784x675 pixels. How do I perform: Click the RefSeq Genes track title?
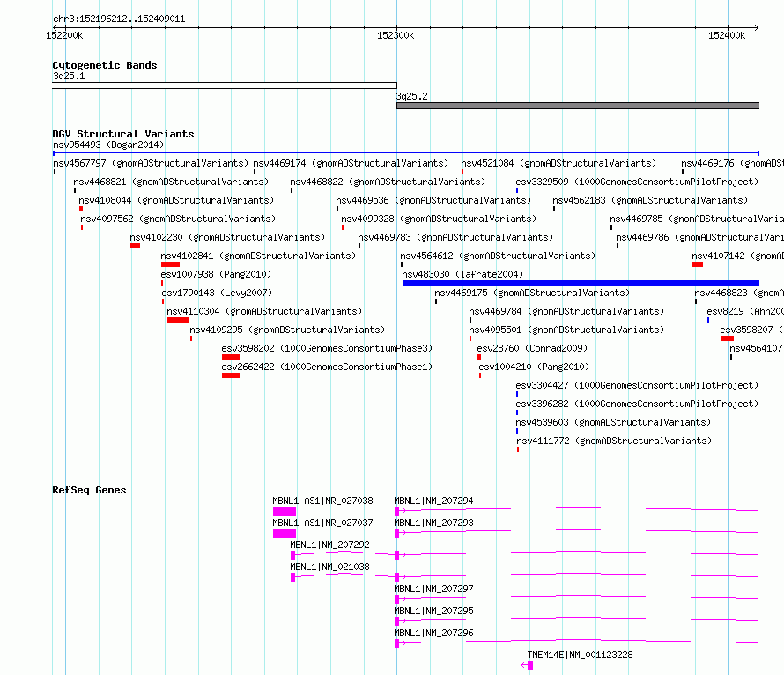[89, 490]
